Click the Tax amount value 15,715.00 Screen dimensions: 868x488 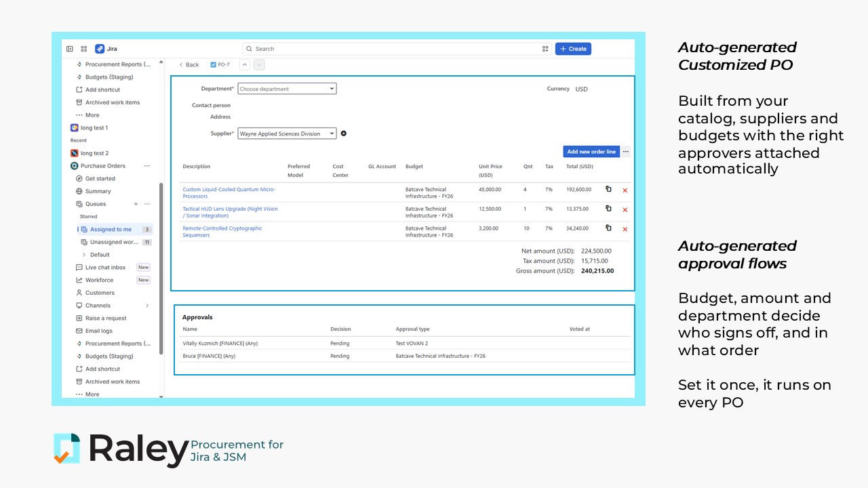click(x=594, y=261)
